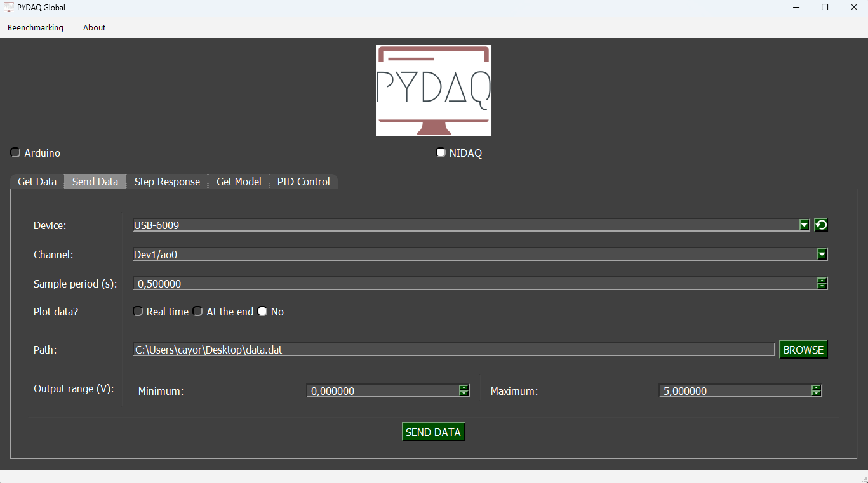This screenshot has width=868, height=483.
Task: Choose Real time plot option
Action: pyautogui.click(x=138, y=312)
